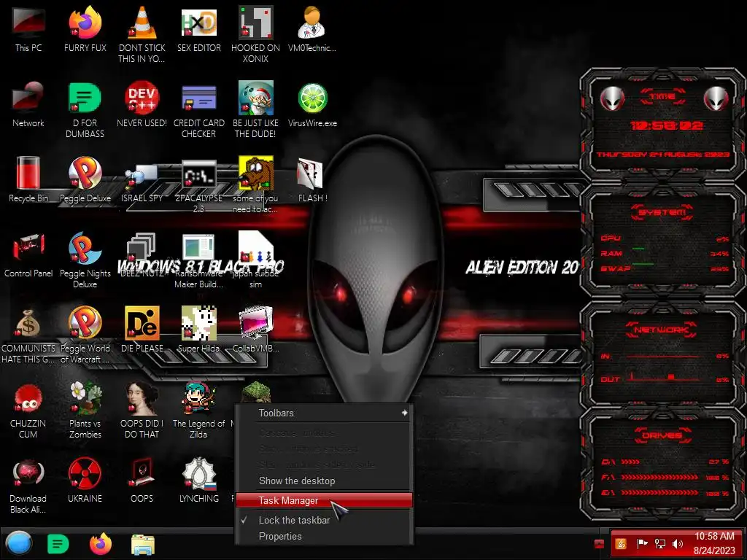The width and height of the screenshot is (747, 560).
Task: Open UKRAINE radiation symbol icon
Action: (x=85, y=473)
